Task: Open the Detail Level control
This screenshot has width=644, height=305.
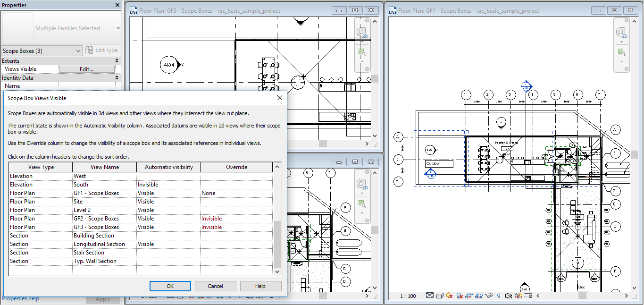Action: coord(429,296)
